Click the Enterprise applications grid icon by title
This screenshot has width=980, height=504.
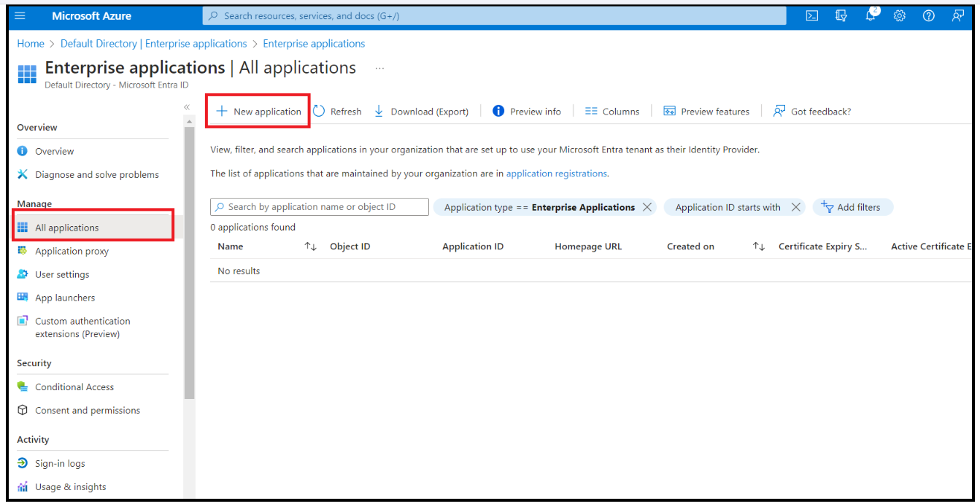(27, 74)
